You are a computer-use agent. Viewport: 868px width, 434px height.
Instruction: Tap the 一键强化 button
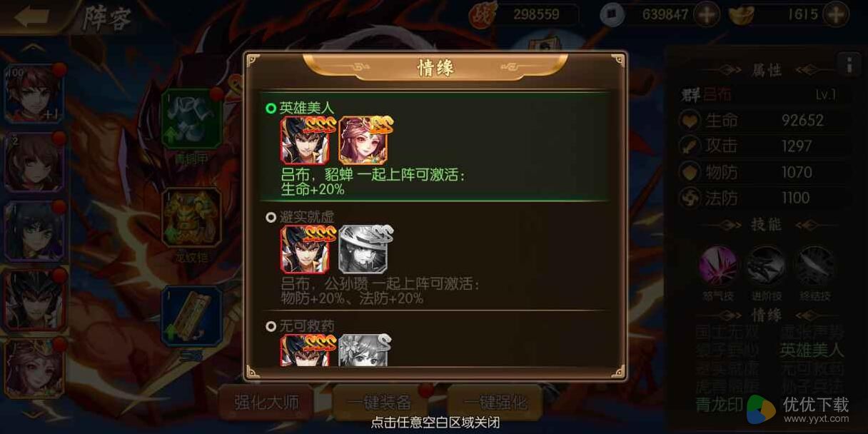click(x=495, y=402)
